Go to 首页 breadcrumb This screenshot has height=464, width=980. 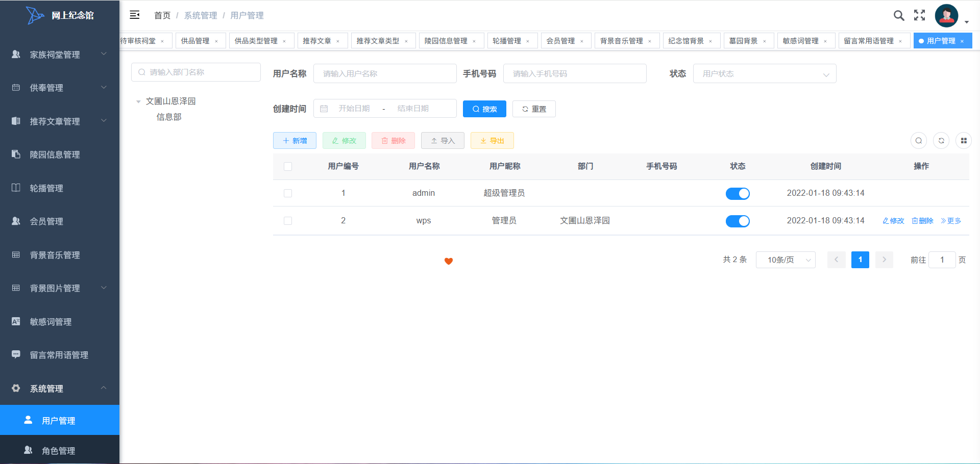coord(162,15)
